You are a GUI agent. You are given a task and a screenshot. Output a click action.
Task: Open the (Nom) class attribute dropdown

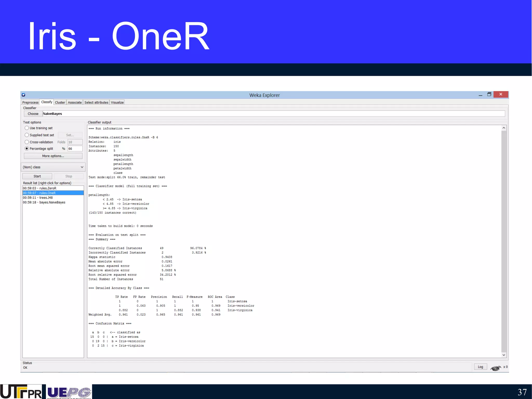(53, 167)
